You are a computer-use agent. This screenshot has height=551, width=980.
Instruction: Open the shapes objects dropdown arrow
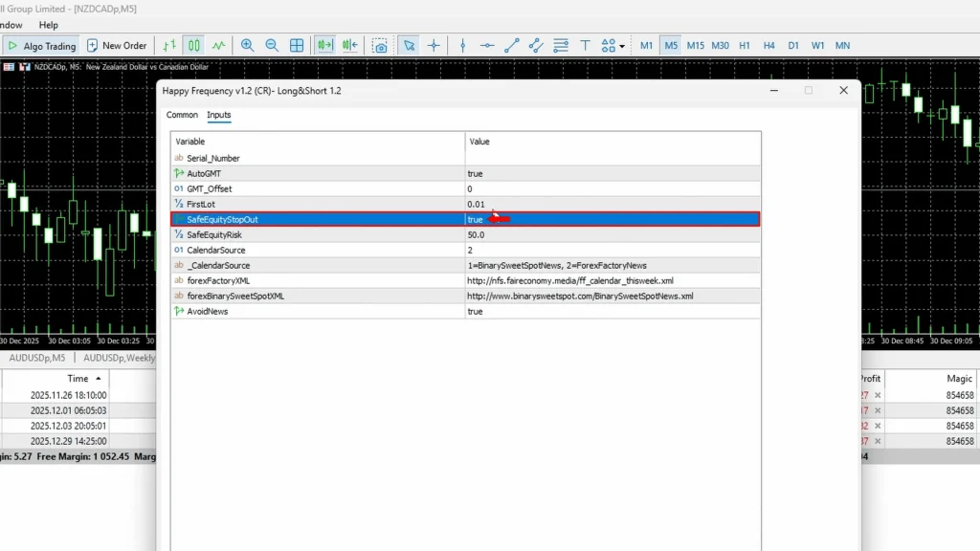coord(622,46)
